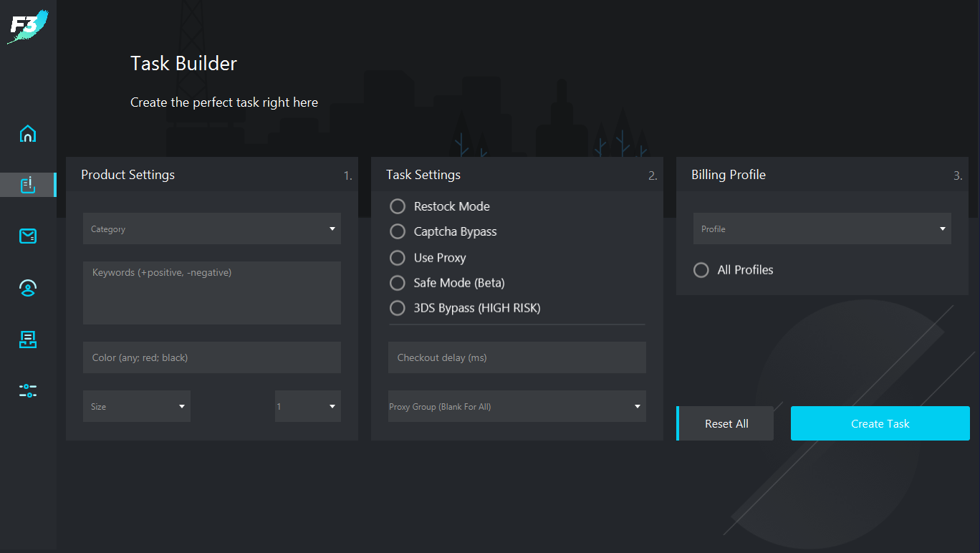Open the envelope mail icon in sidebar

(x=28, y=236)
